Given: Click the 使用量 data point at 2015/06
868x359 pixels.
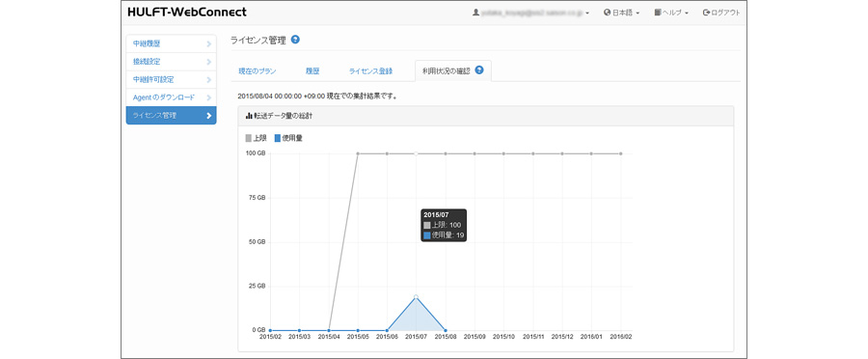Looking at the screenshot, I should click(x=387, y=330).
